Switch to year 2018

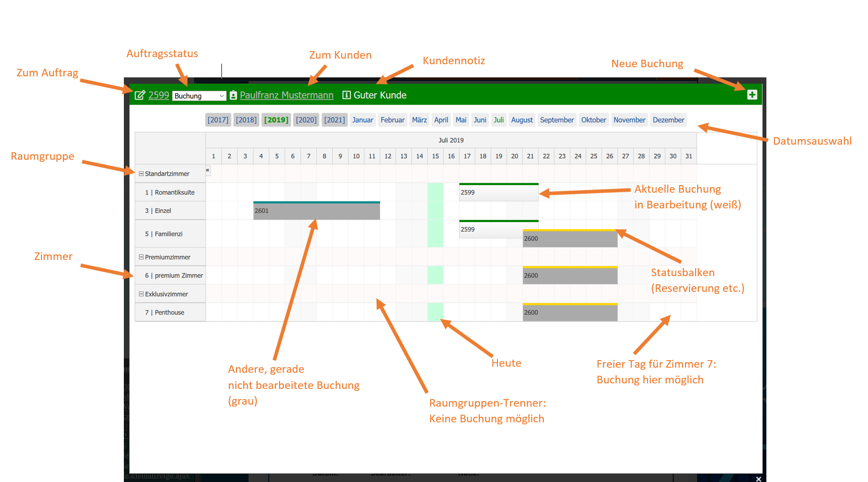(246, 120)
